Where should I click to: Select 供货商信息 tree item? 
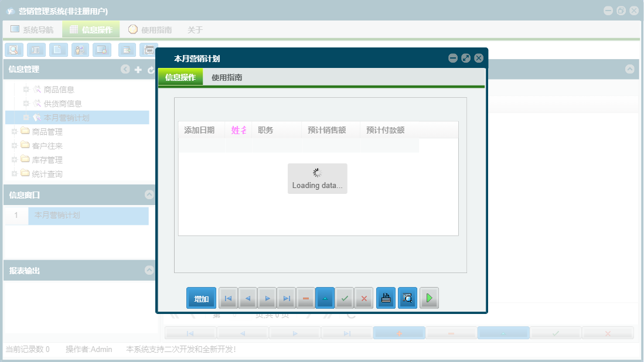click(x=63, y=104)
